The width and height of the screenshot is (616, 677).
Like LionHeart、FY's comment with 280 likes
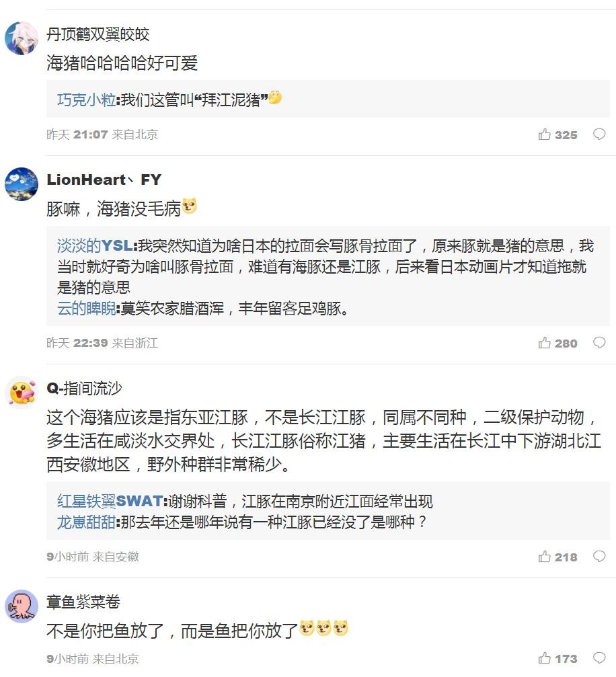[x=545, y=343]
